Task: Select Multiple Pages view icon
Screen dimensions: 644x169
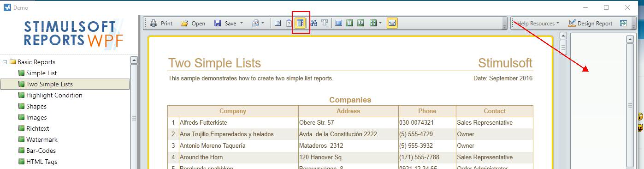Action: (x=372, y=23)
